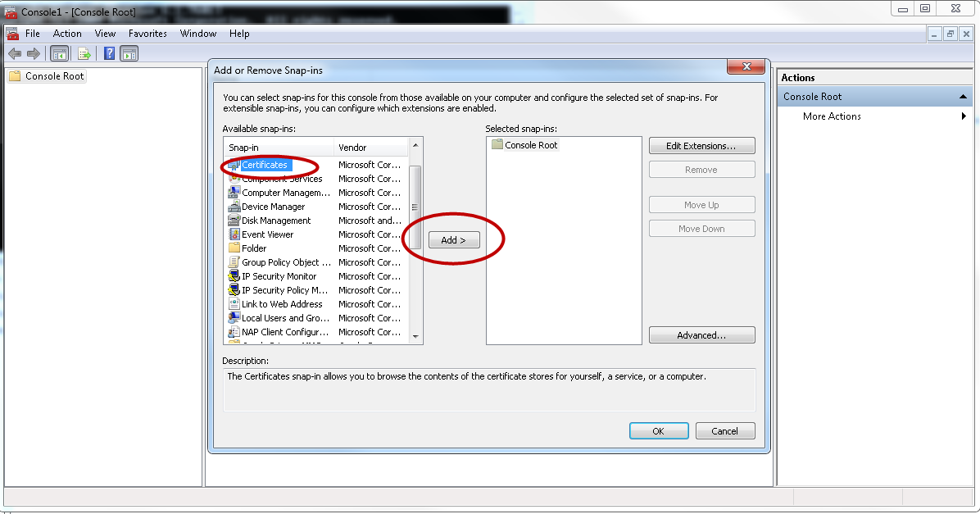
Task: Click the Advanced button
Action: [702, 335]
